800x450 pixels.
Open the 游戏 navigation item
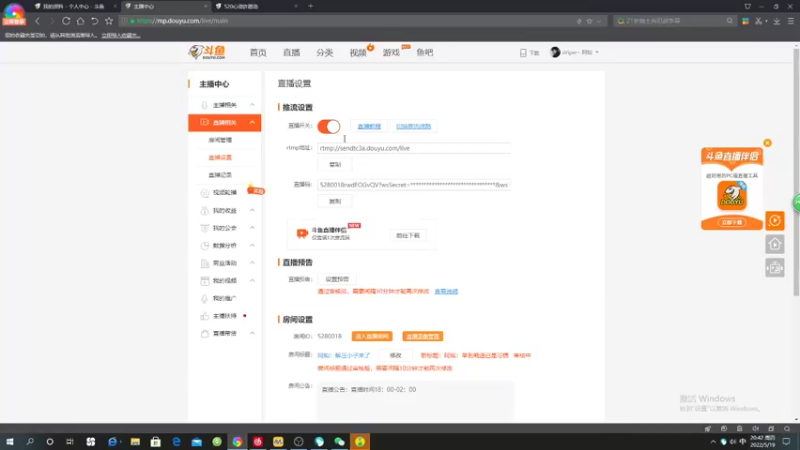tap(391, 53)
